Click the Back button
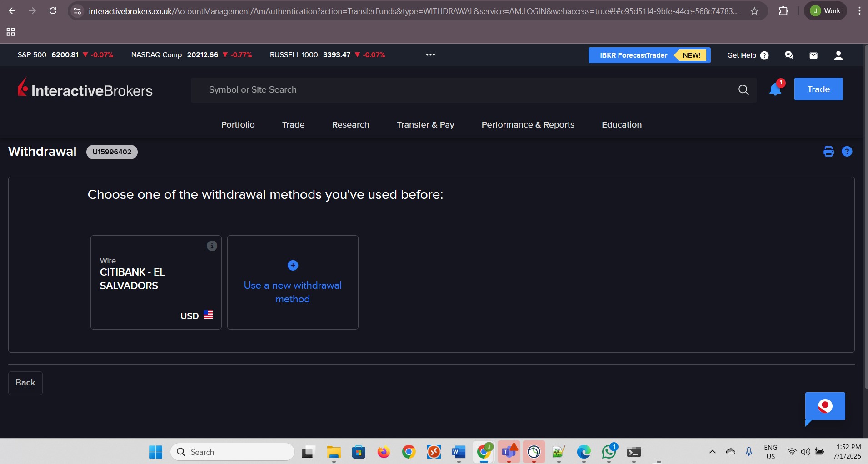 tap(25, 383)
